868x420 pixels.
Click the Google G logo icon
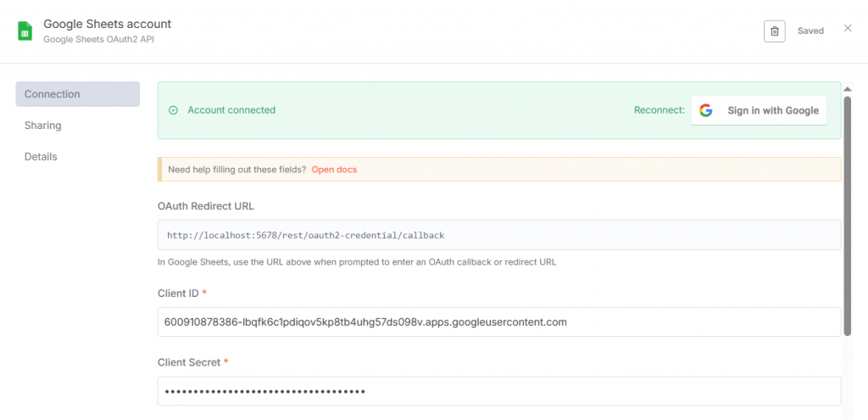[x=705, y=110]
